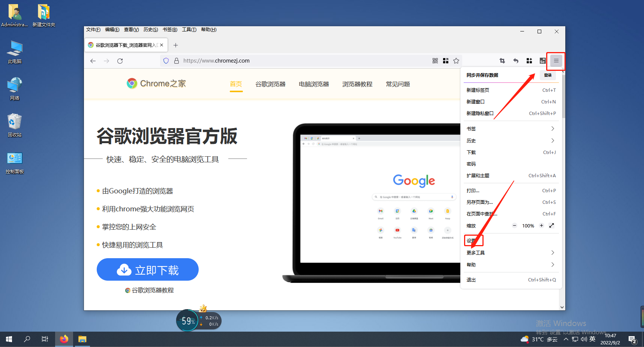Click the crop screenshot toolbar icon
The height and width of the screenshot is (347, 644).
[502, 61]
